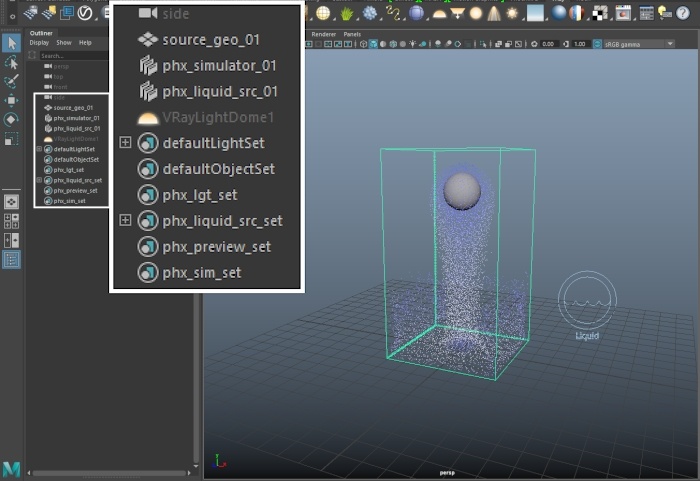Pick the Move tool in toolbox
Viewport: 700px width, 481px height.
tap(12, 100)
